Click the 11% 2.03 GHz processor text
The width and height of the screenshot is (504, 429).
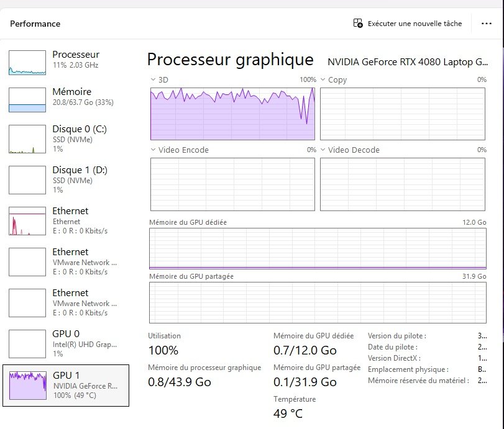point(76,65)
